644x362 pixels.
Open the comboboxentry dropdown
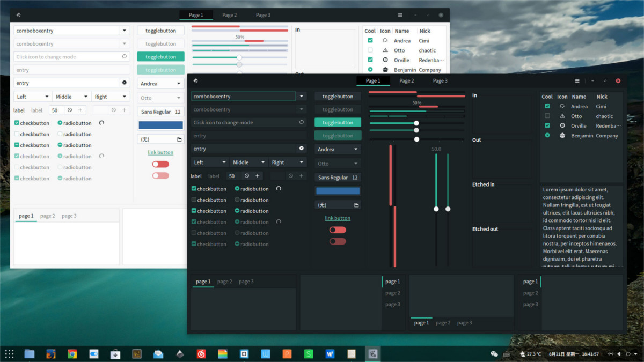click(301, 96)
